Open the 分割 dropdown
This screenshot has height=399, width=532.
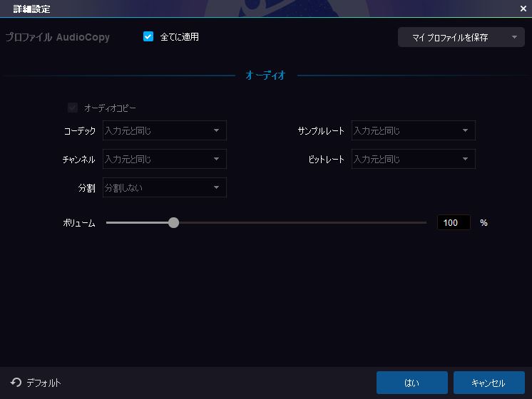click(x=165, y=187)
